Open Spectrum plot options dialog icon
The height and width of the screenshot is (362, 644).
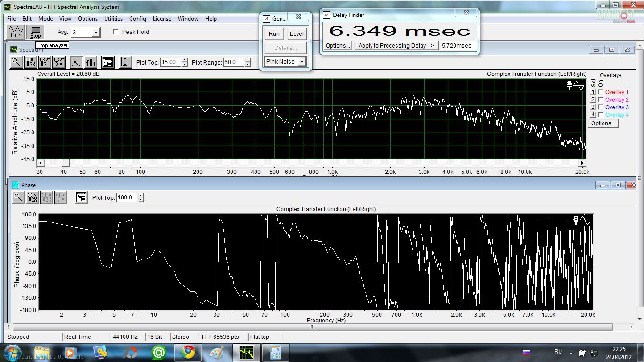(x=107, y=62)
